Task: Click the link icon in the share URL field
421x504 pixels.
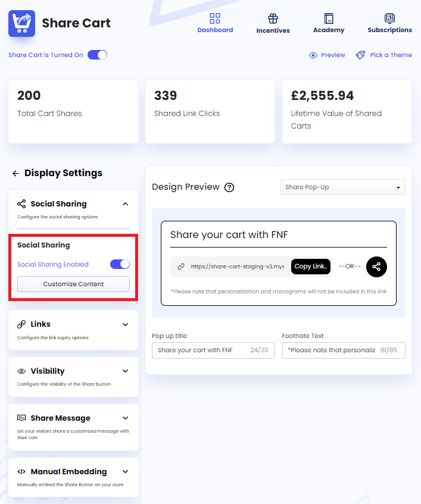Action: [179, 267]
